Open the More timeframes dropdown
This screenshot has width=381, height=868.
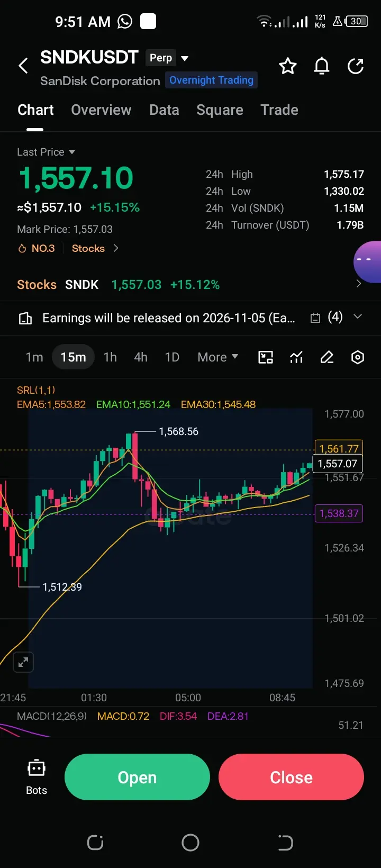tap(217, 357)
